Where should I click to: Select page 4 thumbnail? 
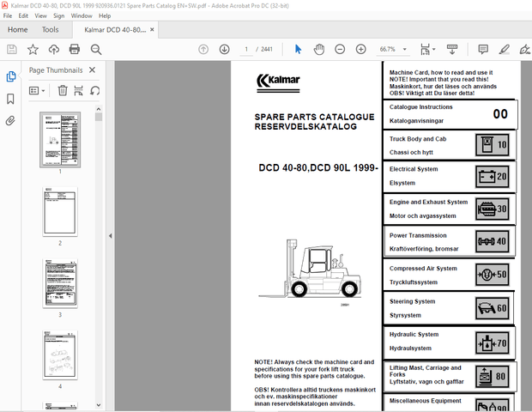tap(60, 355)
